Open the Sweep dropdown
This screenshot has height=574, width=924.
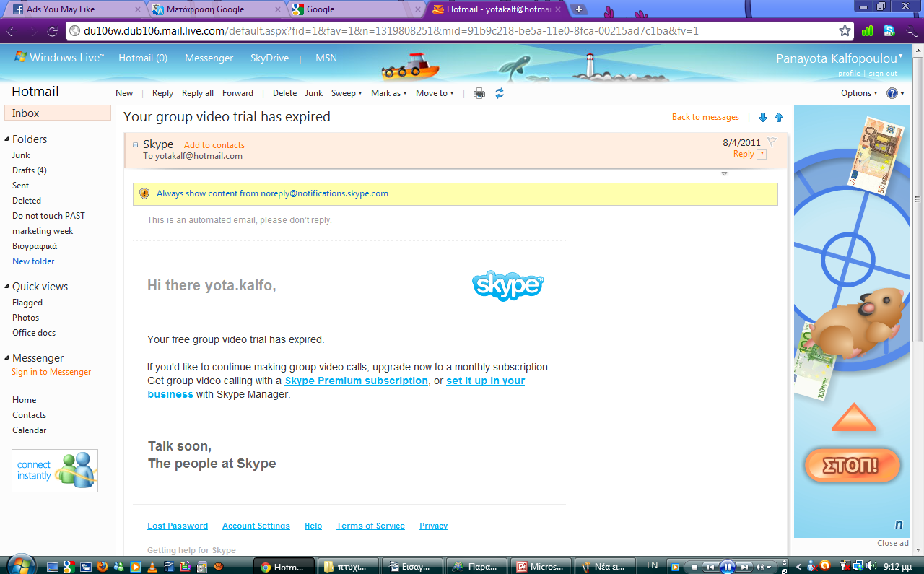tap(346, 93)
